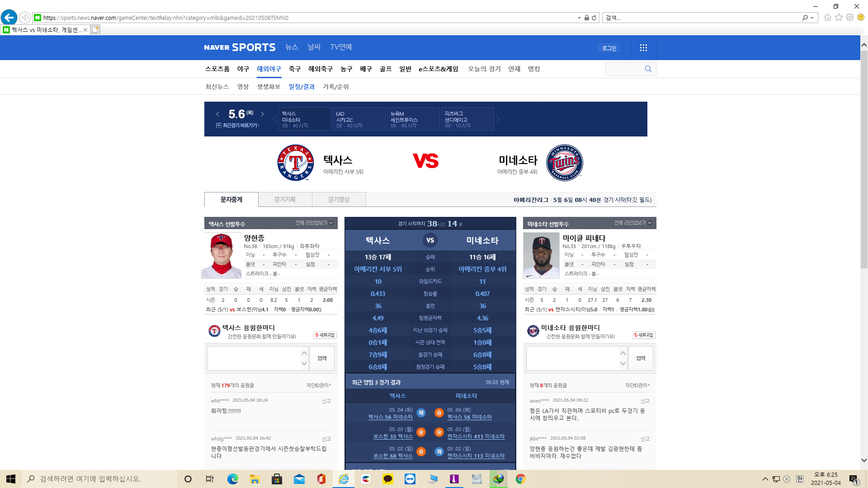Click 차단ID관리 under 텍사스 cheers
The image size is (868, 488).
coord(319,385)
